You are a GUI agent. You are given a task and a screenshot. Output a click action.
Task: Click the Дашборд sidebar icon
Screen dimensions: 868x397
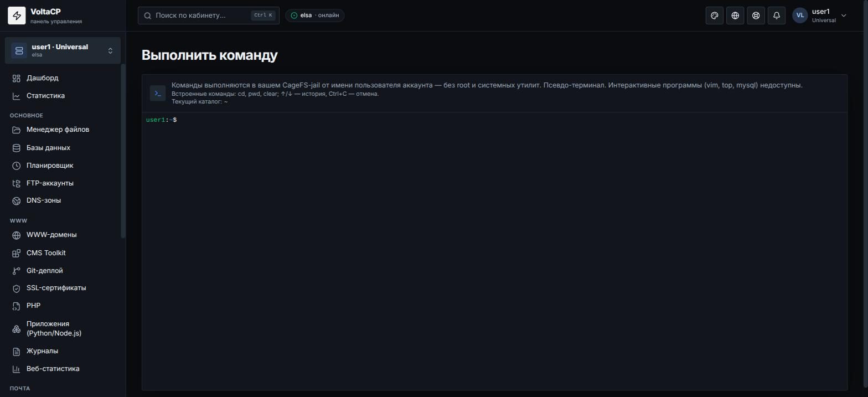coord(17,78)
